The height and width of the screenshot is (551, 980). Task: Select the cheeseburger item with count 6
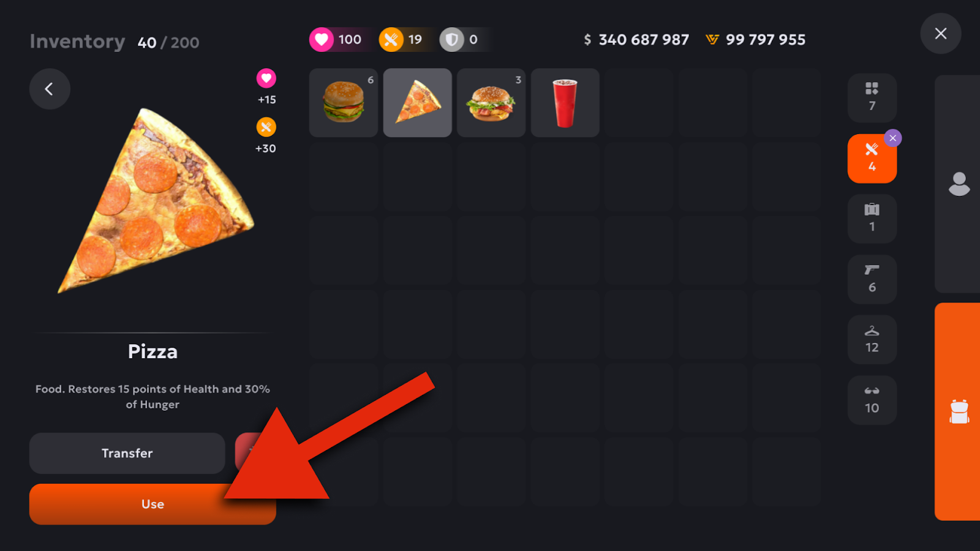pos(344,103)
